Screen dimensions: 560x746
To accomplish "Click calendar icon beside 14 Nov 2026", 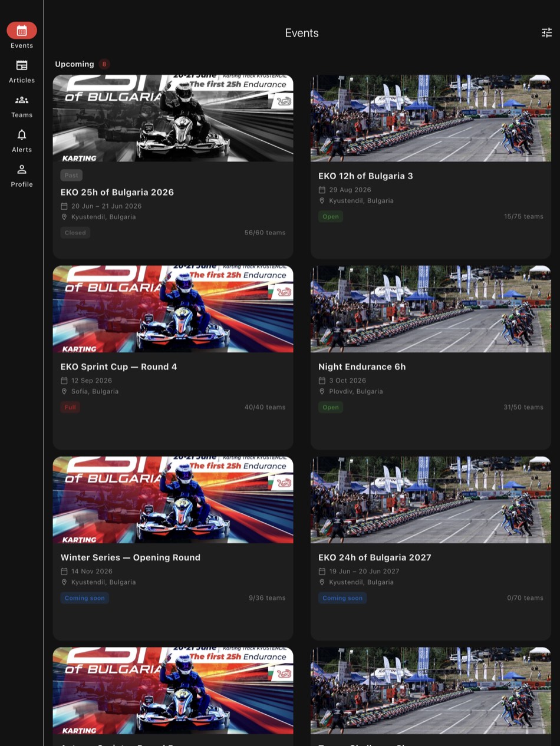I will (x=64, y=572).
